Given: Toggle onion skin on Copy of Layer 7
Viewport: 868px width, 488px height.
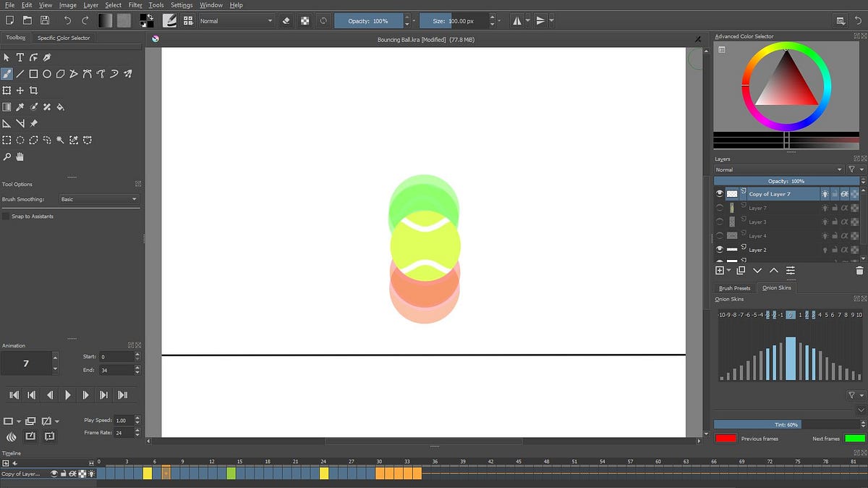Looking at the screenshot, I should [x=825, y=194].
